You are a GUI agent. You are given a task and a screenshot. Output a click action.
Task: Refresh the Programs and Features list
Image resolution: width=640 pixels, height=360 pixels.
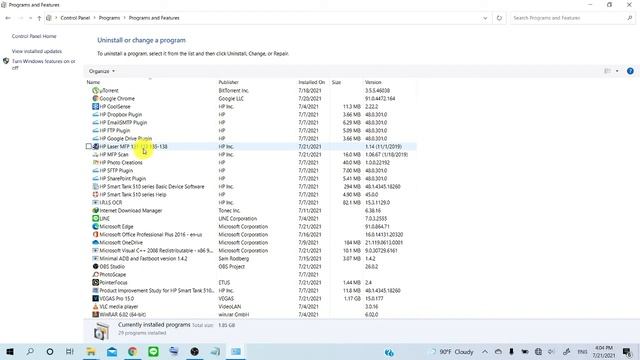(499, 18)
